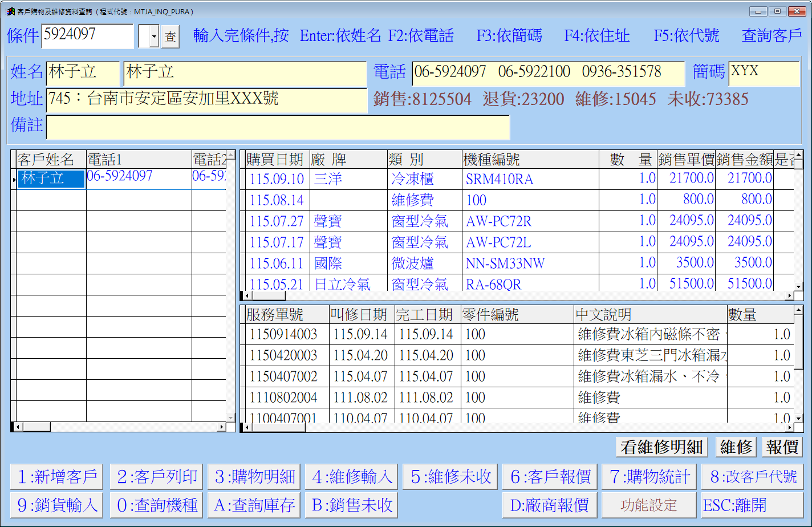Click 5:維修未收 button

tap(450, 476)
